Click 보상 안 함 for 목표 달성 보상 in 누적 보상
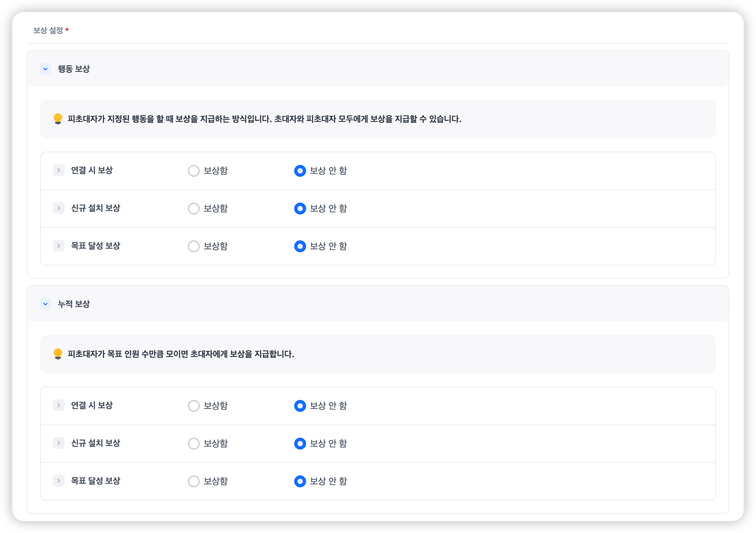Image resolution: width=756 pixels, height=533 pixels. [300, 481]
